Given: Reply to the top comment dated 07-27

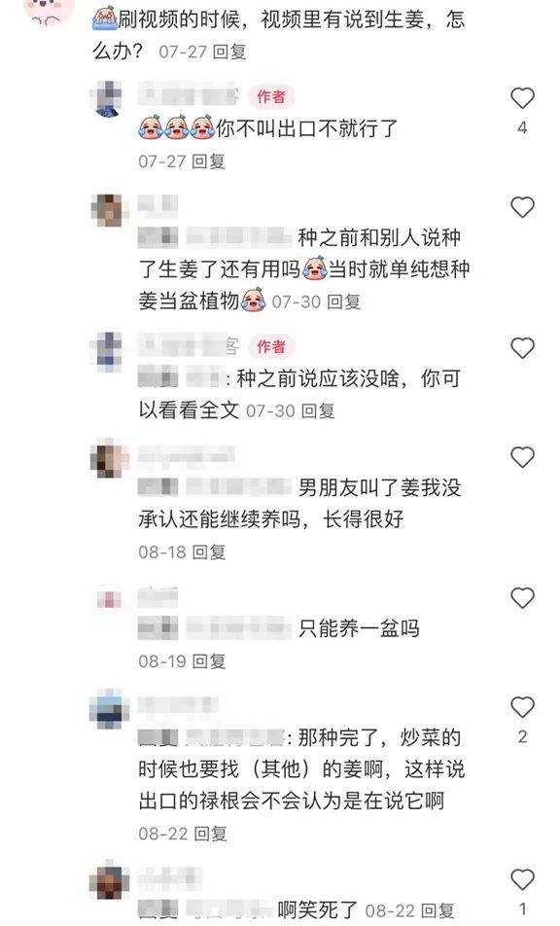Looking at the screenshot, I should [229, 52].
